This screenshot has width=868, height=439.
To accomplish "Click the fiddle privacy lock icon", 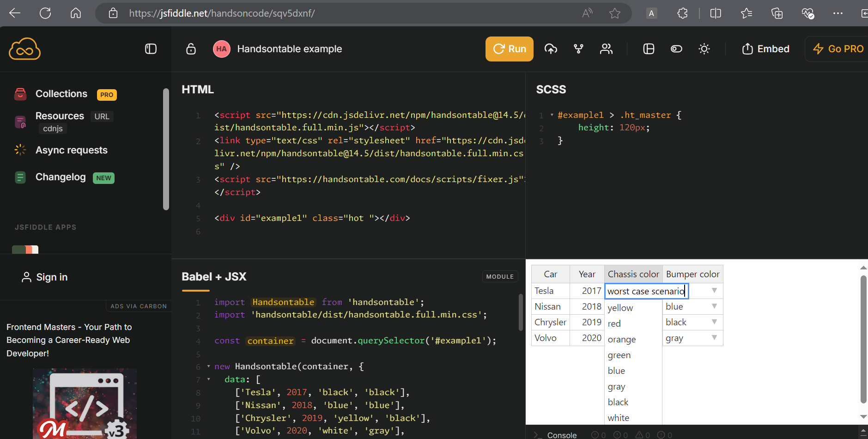I will (191, 49).
